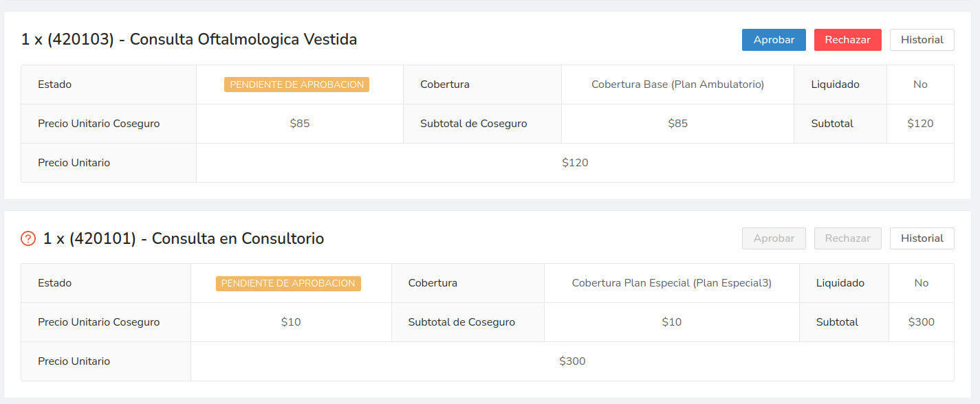Click the Liquidado "No" value for Consulta en Consultorio

pos(921,283)
